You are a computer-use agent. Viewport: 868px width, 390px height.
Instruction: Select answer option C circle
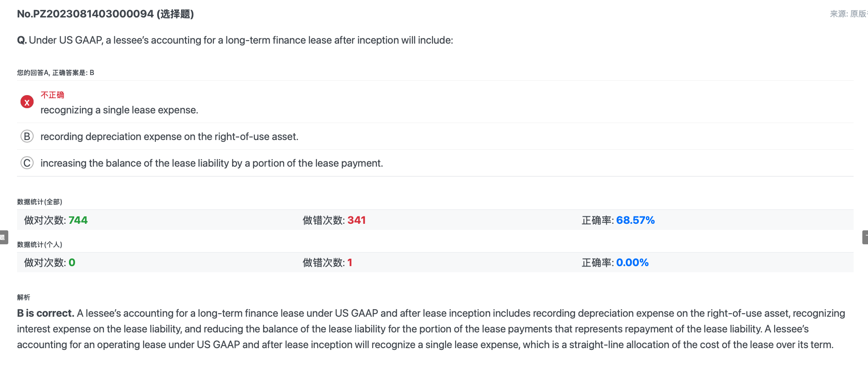point(27,163)
